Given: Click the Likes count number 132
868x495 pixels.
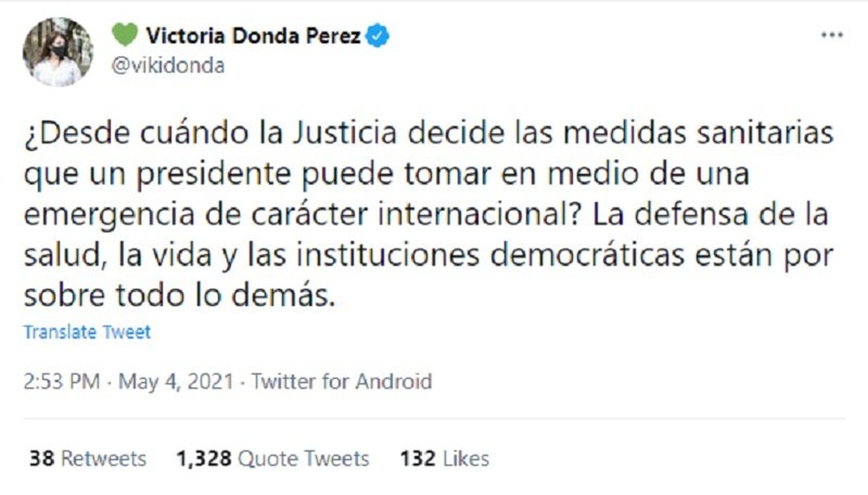Looking at the screenshot, I should coord(418,459).
